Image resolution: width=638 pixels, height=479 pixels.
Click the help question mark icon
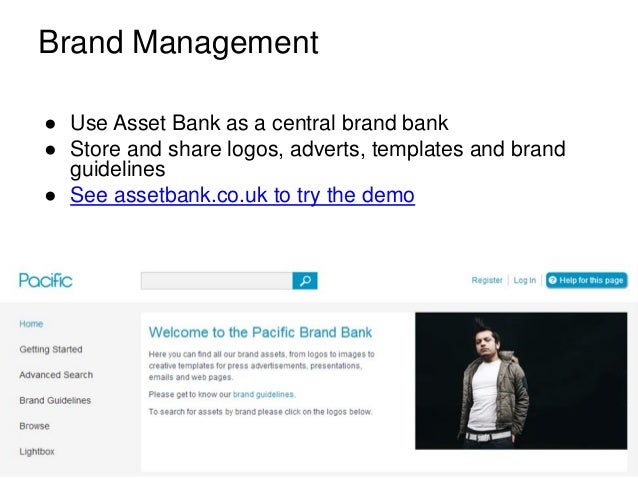coord(553,280)
